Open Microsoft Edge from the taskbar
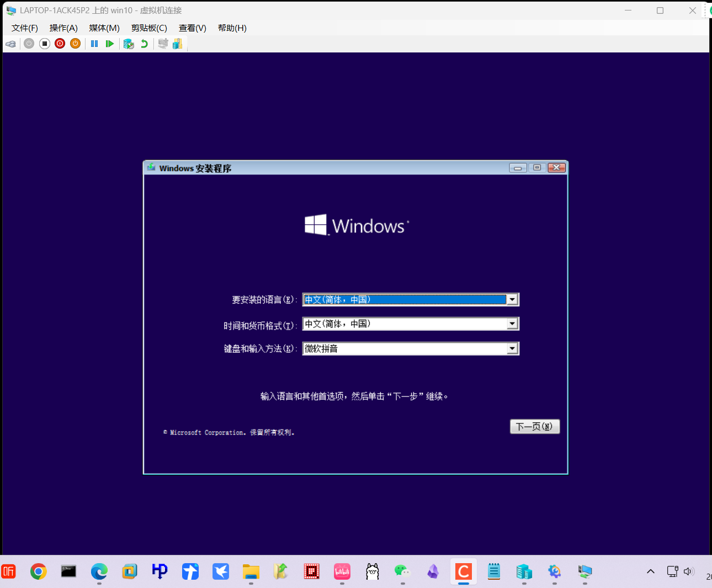This screenshot has width=712, height=588. 99,571
